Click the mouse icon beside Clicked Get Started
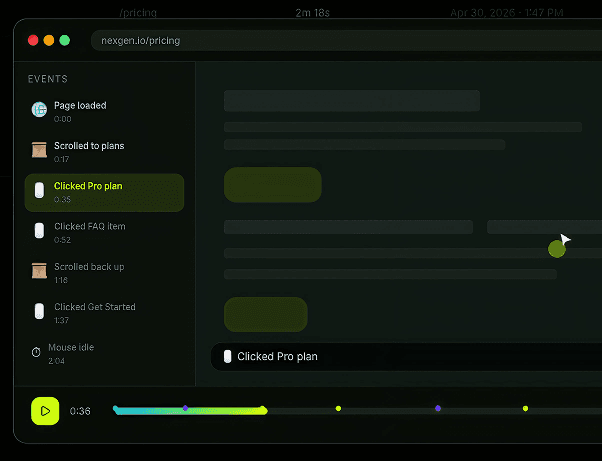Viewport: 602px width, 461px height. click(x=39, y=311)
